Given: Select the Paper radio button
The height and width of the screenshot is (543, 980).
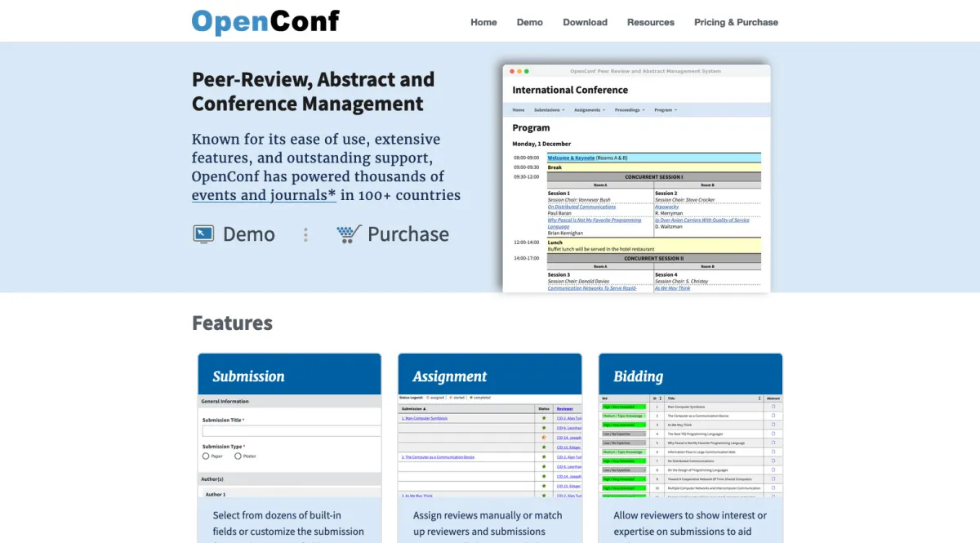Looking at the screenshot, I should [206, 456].
